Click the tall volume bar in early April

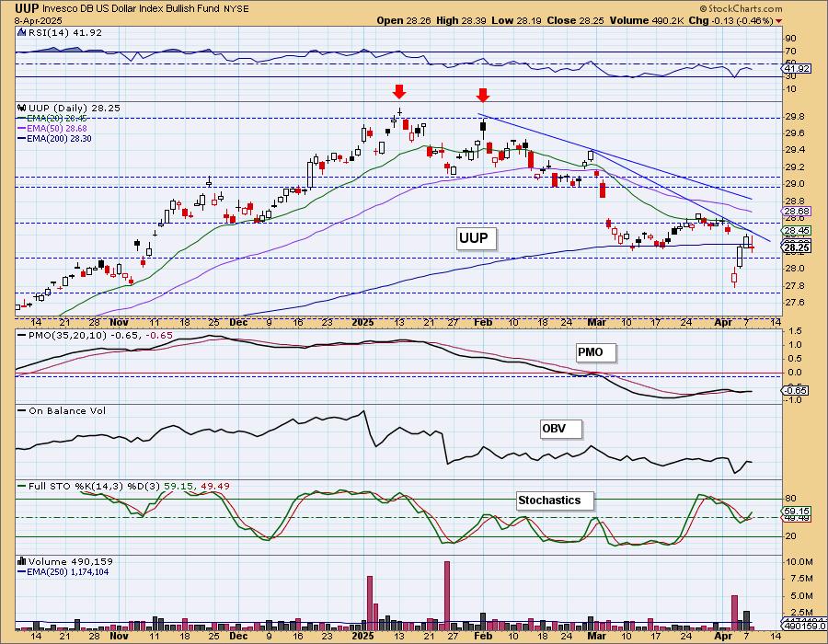[734, 613]
